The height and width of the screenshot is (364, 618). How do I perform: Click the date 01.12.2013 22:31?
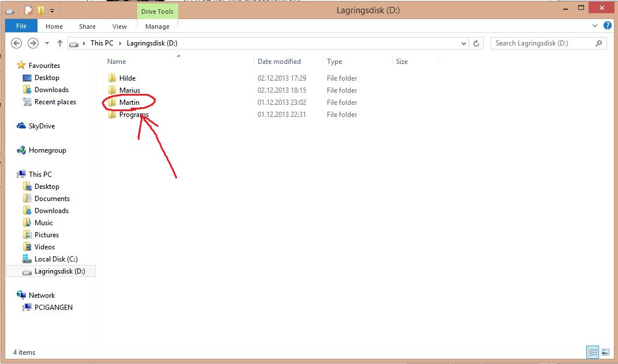pos(282,115)
